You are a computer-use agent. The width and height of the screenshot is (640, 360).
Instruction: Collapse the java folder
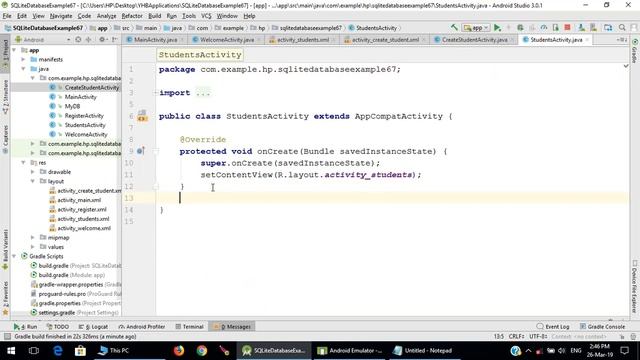(x=23, y=69)
